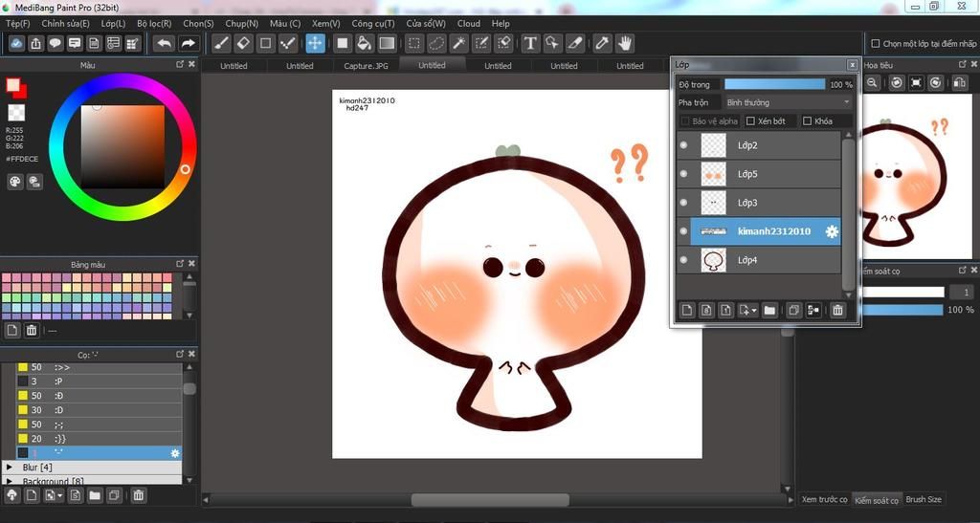The image size is (980, 523).
Task: Select the rectangular Select tool
Action: click(x=413, y=43)
